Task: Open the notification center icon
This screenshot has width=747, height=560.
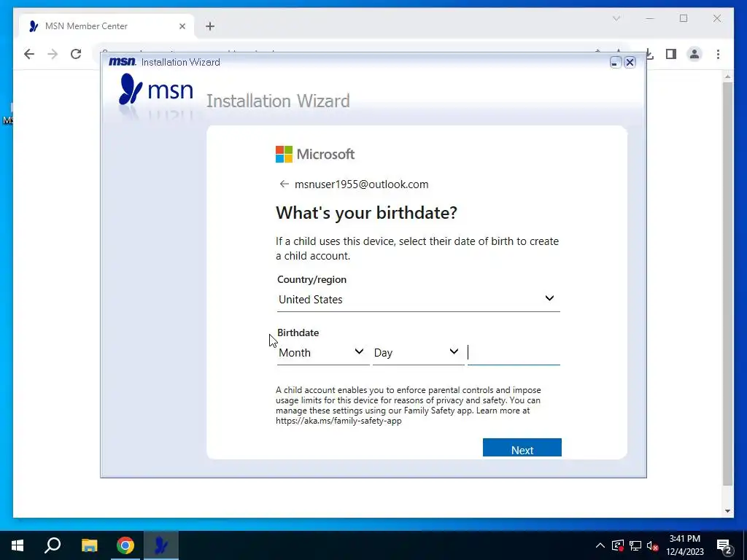Action: (724, 547)
